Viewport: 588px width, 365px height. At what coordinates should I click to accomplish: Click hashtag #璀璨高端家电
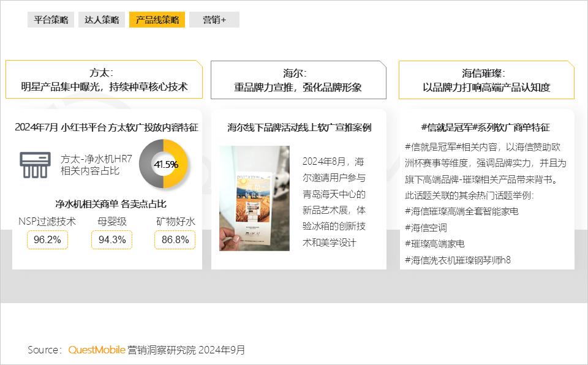(x=435, y=244)
